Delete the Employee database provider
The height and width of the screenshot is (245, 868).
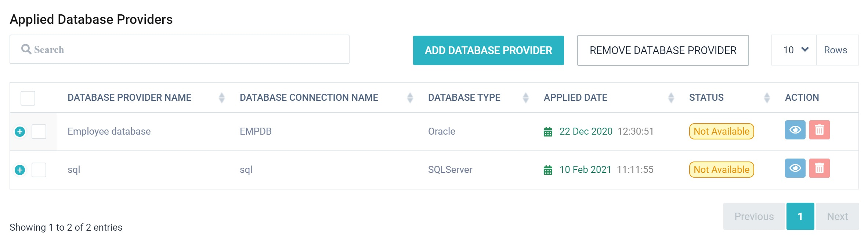(x=819, y=130)
